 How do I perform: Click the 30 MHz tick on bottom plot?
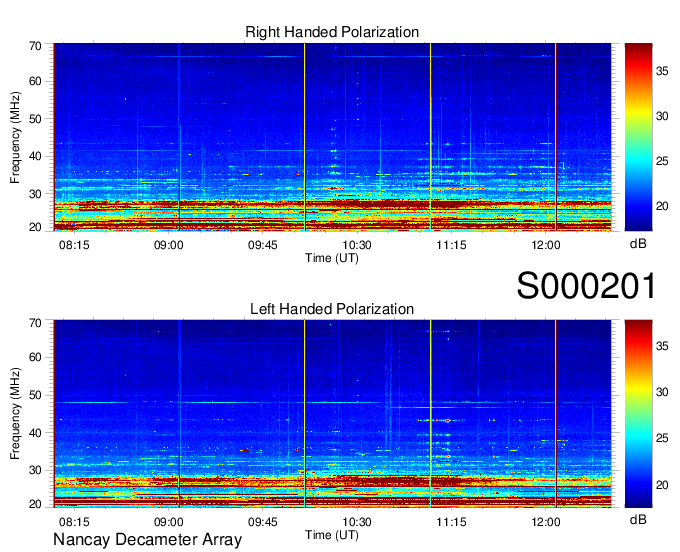click(x=35, y=470)
